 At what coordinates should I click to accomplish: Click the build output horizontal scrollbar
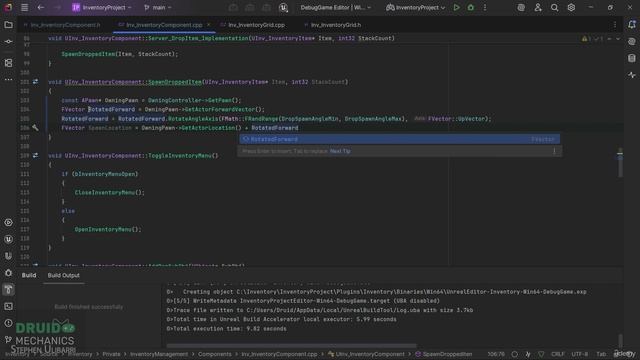(291, 346)
